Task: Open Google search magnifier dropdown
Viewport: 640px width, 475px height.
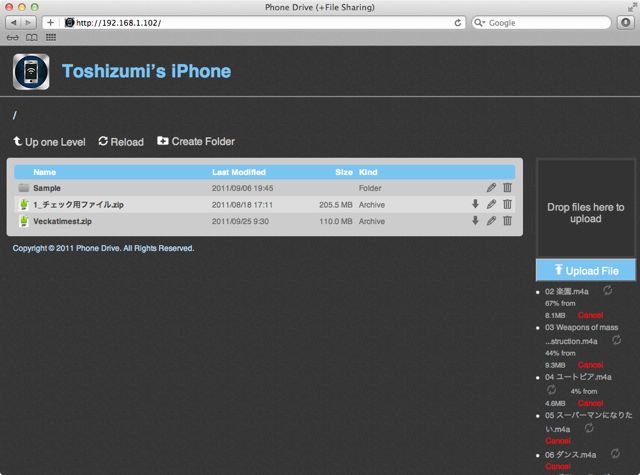Action: click(x=479, y=23)
